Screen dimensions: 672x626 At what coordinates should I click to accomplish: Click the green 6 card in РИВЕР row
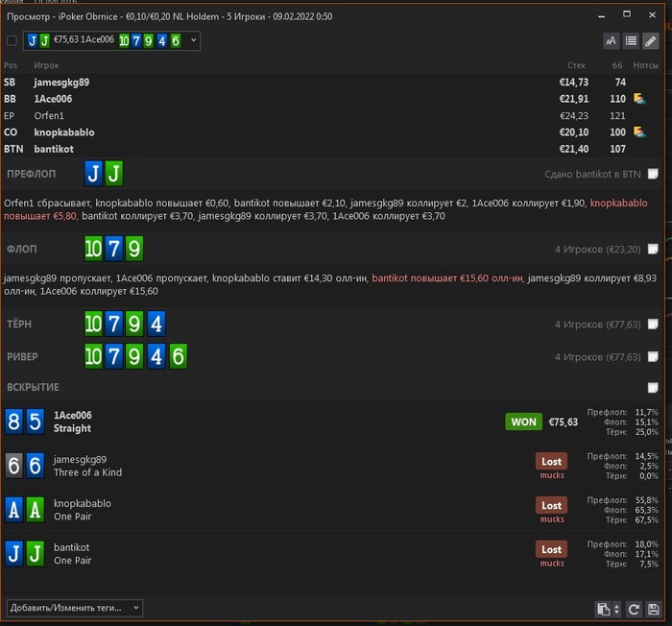click(178, 356)
